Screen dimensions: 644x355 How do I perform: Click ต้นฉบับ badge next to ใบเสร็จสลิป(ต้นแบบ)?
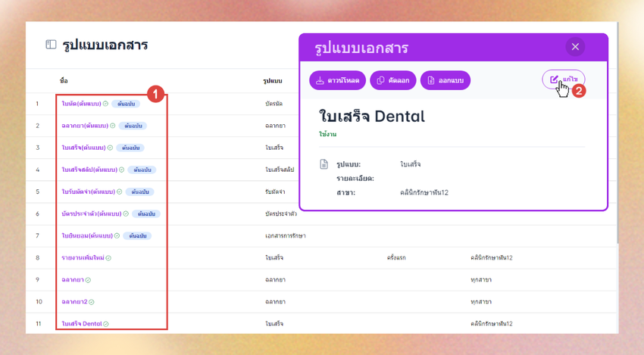point(142,170)
